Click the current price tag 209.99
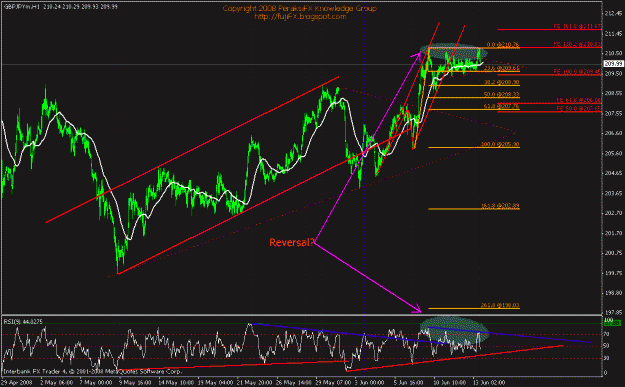625x387 pixels. 613,64
